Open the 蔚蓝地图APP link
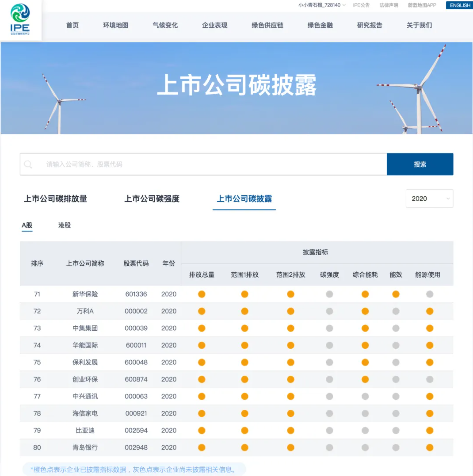 (x=422, y=5)
